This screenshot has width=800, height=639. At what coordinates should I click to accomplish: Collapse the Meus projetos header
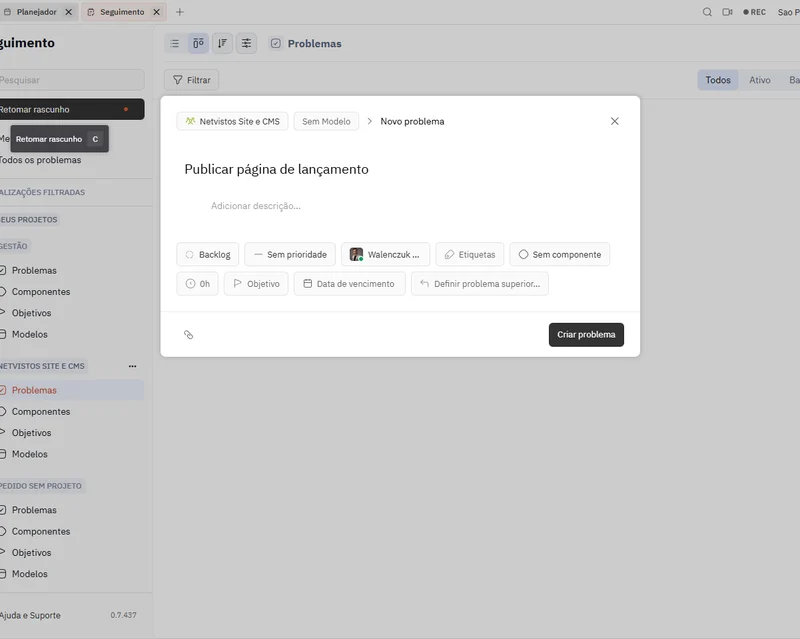pos(29,219)
